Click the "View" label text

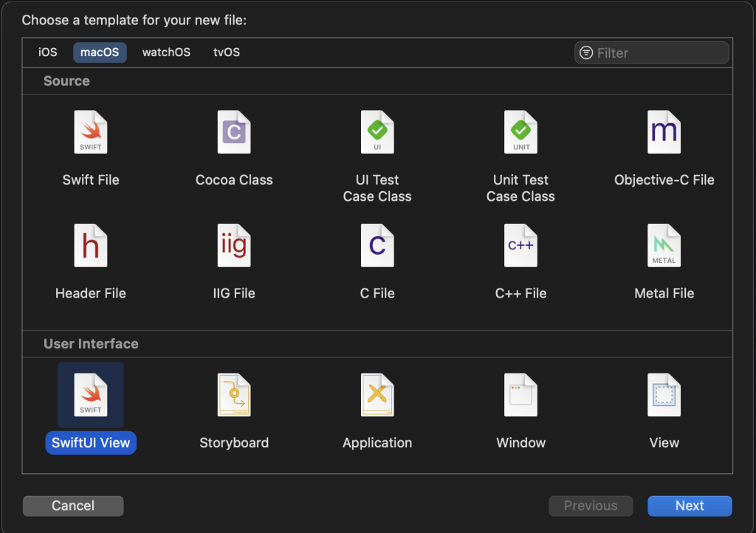click(x=664, y=442)
